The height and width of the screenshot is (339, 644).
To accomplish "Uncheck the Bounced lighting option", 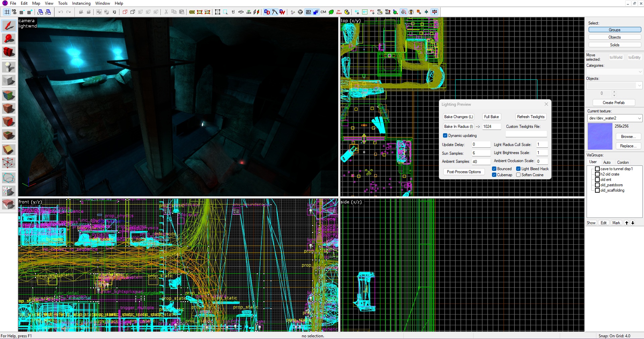I will click(x=494, y=169).
